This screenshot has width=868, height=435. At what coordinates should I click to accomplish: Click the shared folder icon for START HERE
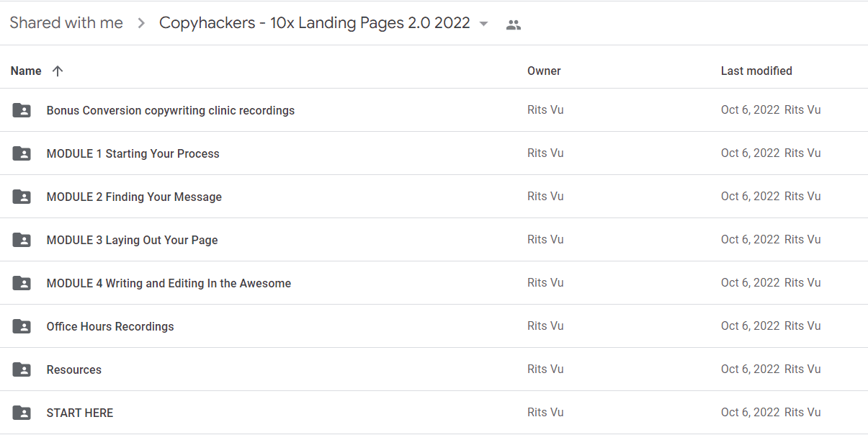[x=22, y=413]
